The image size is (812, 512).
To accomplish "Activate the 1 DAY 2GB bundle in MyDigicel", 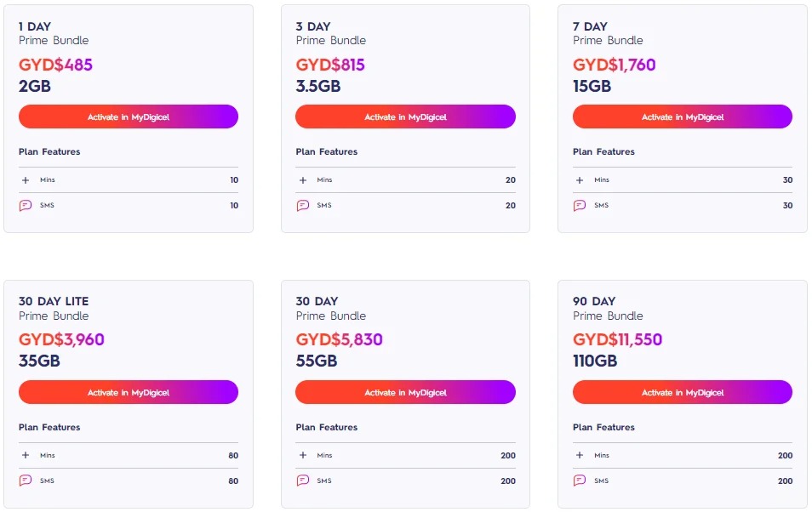I will click(129, 117).
